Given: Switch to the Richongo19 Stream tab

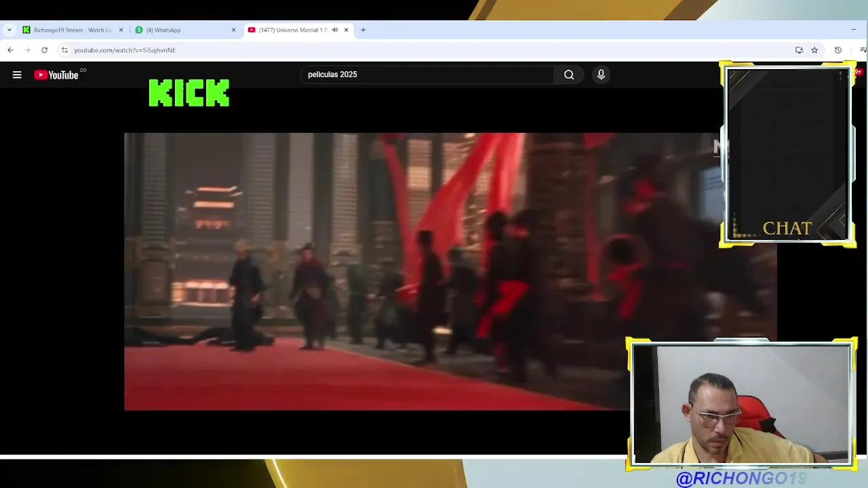Looking at the screenshot, I should click(x=73, y=30).
